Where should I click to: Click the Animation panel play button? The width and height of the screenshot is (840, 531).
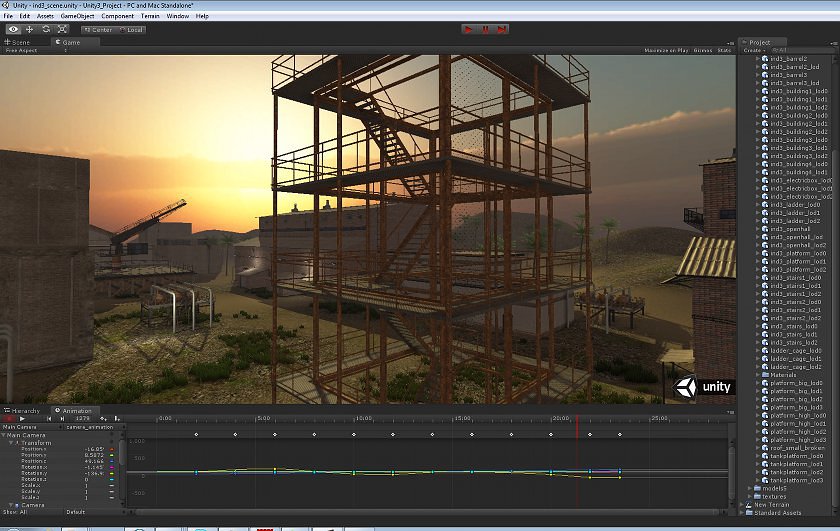pyautogui.click(x=22, y=418)
